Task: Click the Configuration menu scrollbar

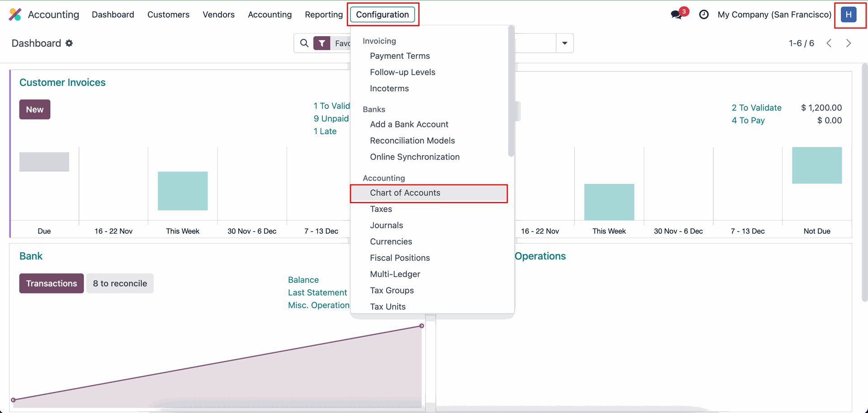Action: [511, 90]
